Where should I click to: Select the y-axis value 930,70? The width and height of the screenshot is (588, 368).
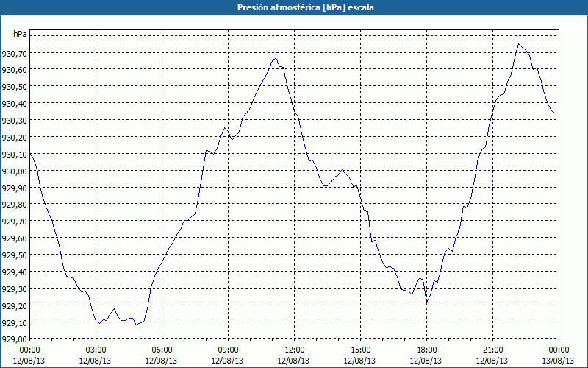(x=14, y=54)
